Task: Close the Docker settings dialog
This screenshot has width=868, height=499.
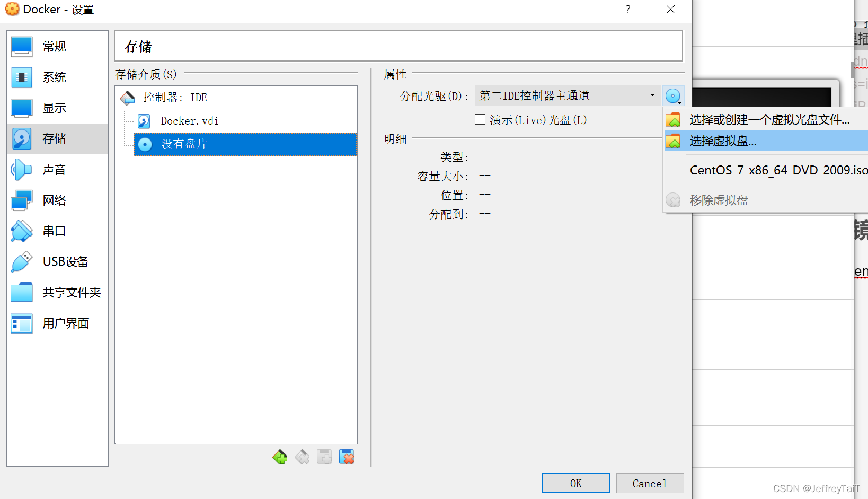Action: [670, 10]
